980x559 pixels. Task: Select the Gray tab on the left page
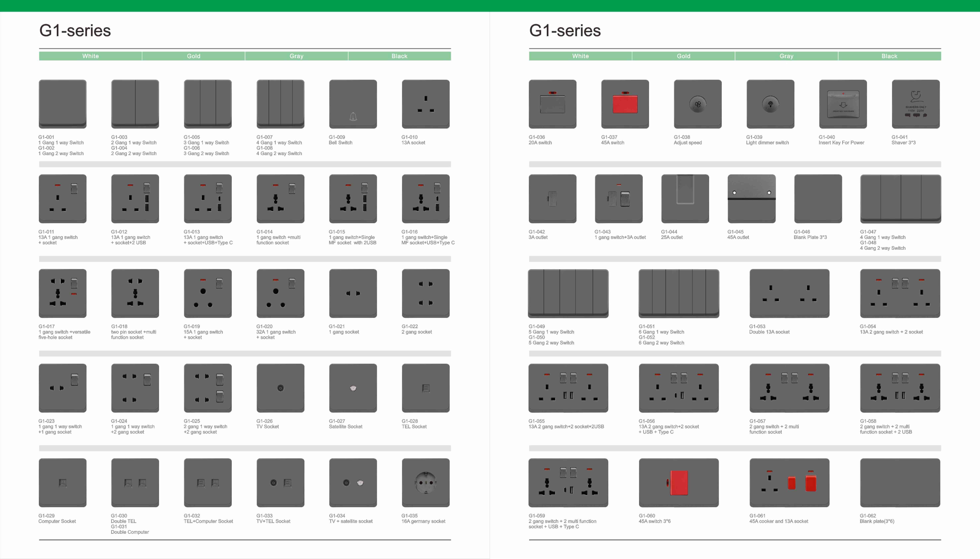(296, 56)
